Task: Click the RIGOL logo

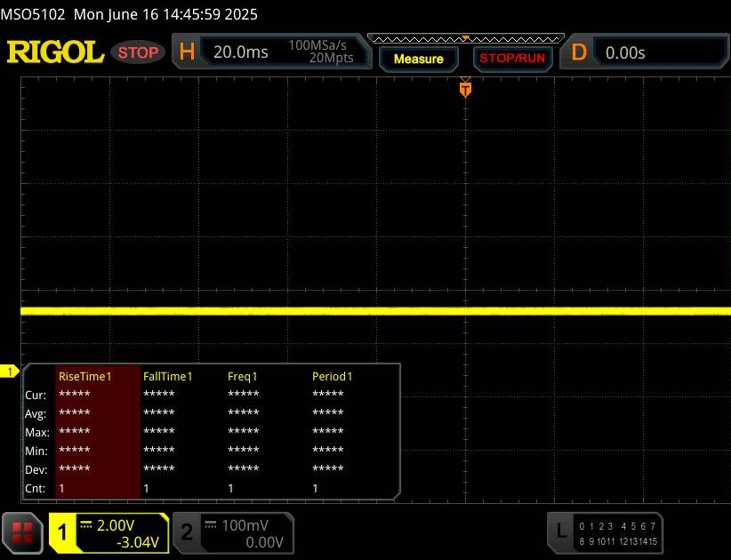Action: click(55, 52)
